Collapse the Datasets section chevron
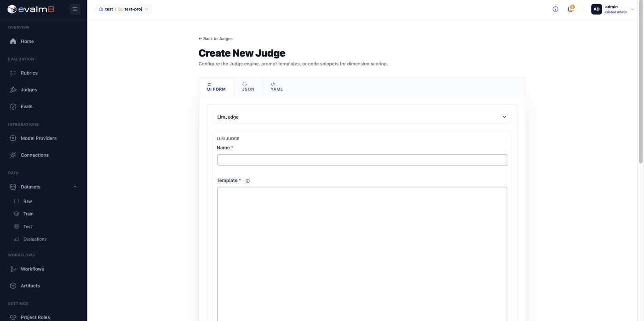This screenshot has width=644, height=321. click(75, 187)
